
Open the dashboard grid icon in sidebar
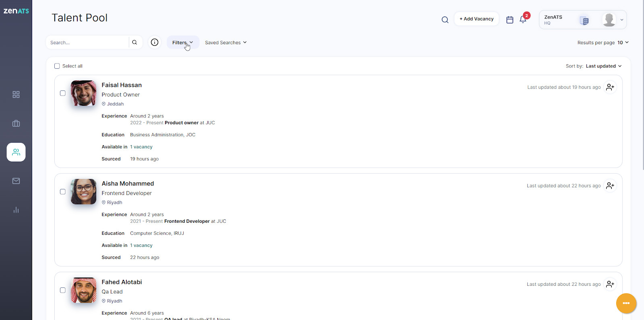(x=16, y=94)
